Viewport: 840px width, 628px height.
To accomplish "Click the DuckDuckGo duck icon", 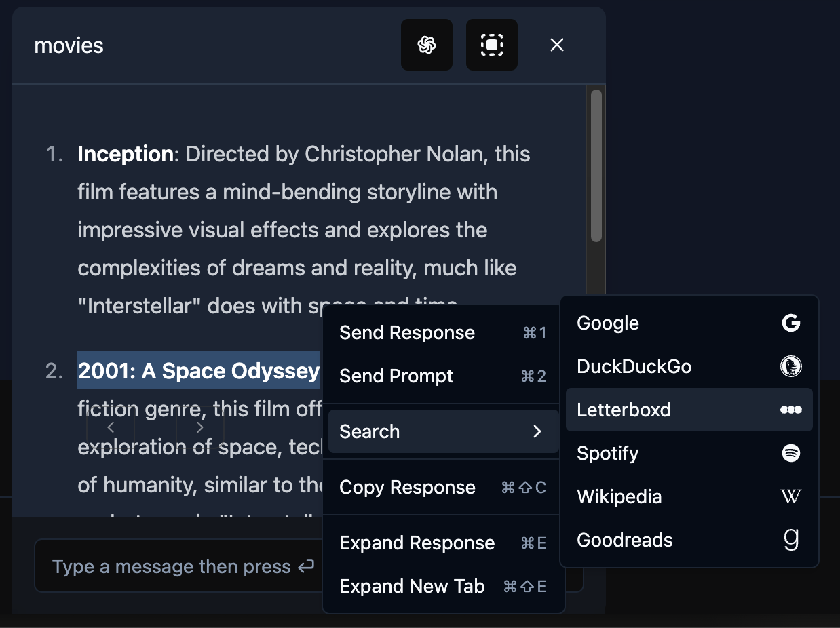I will tap(791, 367).
